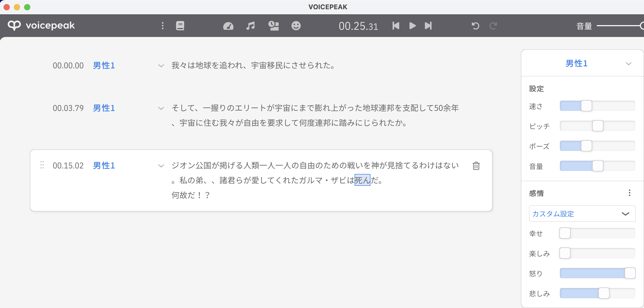This screenshot has width=644, height=308.
Task: Click the timestamp 00.00.00
Action: (x=68, y=66)
